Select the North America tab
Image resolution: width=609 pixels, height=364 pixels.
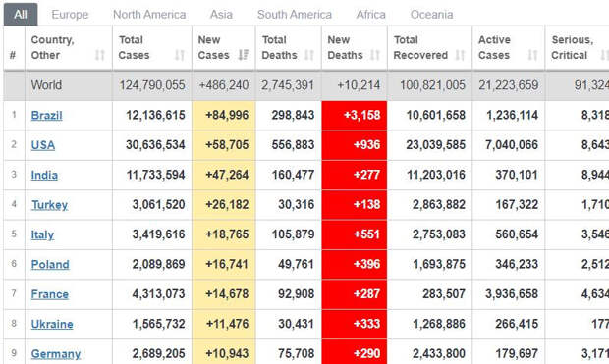click(x=149, y=15)
